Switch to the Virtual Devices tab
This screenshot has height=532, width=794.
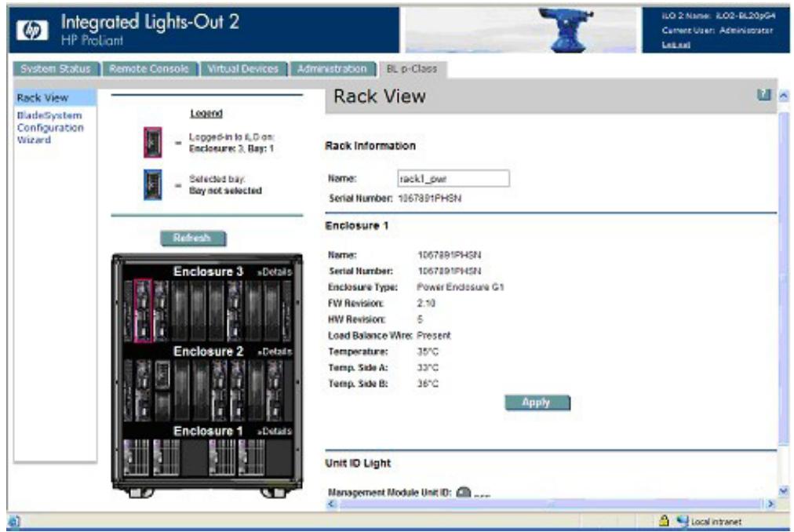[x=243, y=69]
